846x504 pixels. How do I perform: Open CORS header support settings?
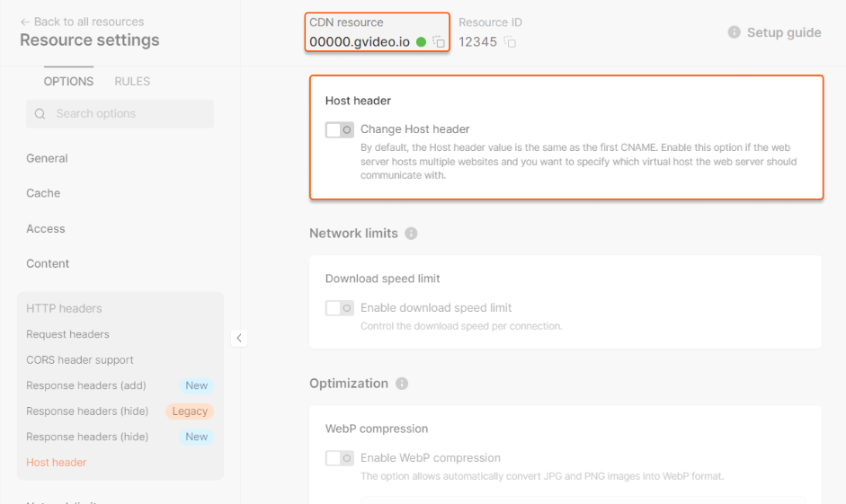pyautogui.click(x=80, y=360)
